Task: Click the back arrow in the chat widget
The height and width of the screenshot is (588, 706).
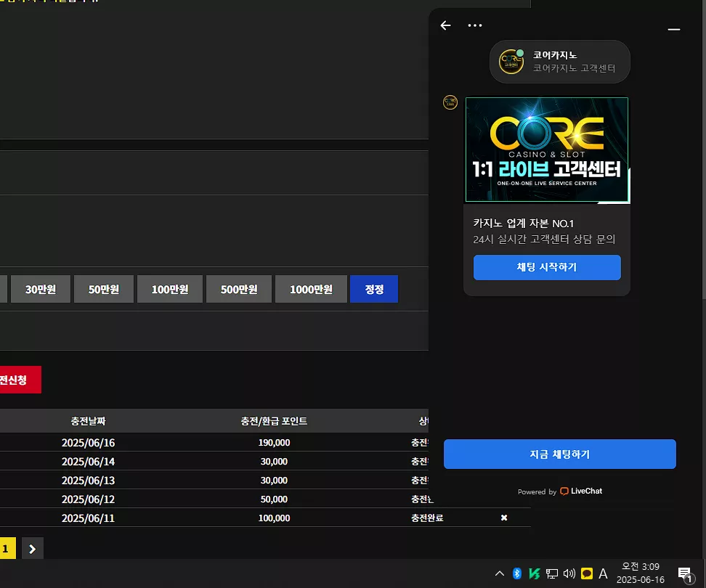Action: [445, 25]
